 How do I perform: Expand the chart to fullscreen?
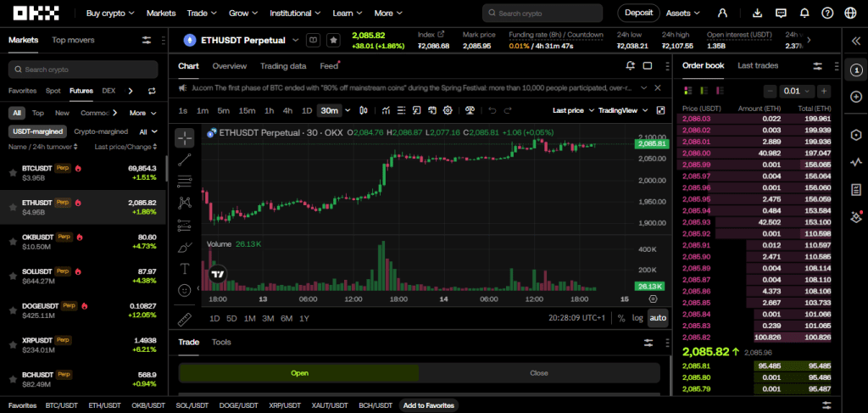[x=660, y=110]
